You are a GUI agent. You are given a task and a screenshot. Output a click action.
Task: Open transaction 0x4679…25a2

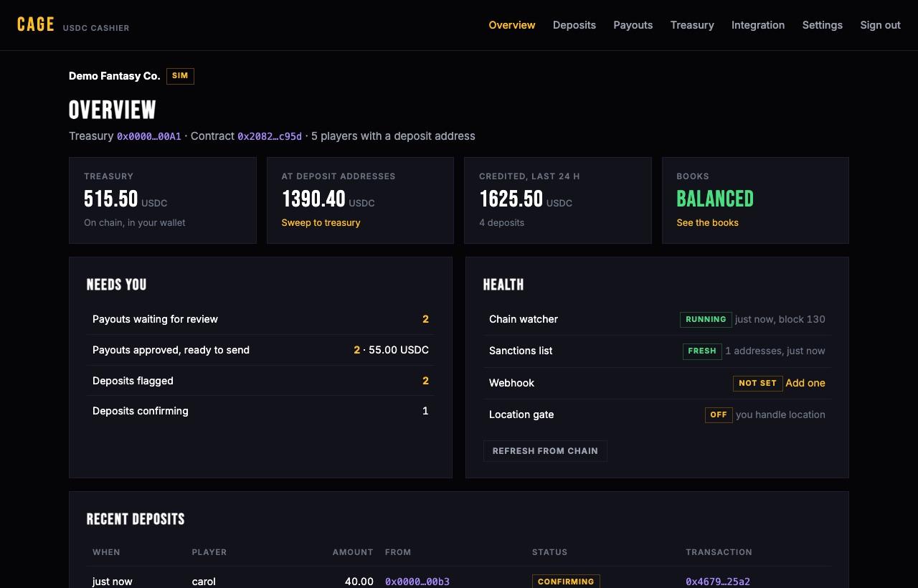718,582
